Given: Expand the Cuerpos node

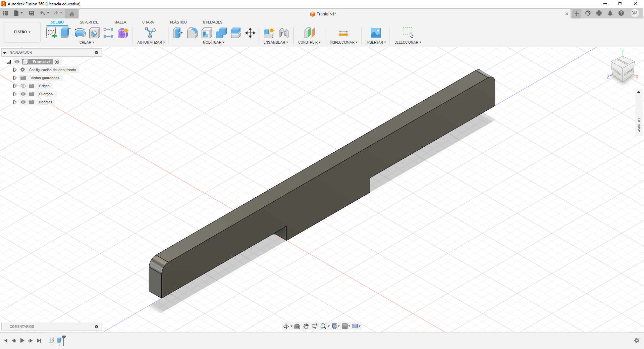Looking at the screenshot, I should point(15,94).
